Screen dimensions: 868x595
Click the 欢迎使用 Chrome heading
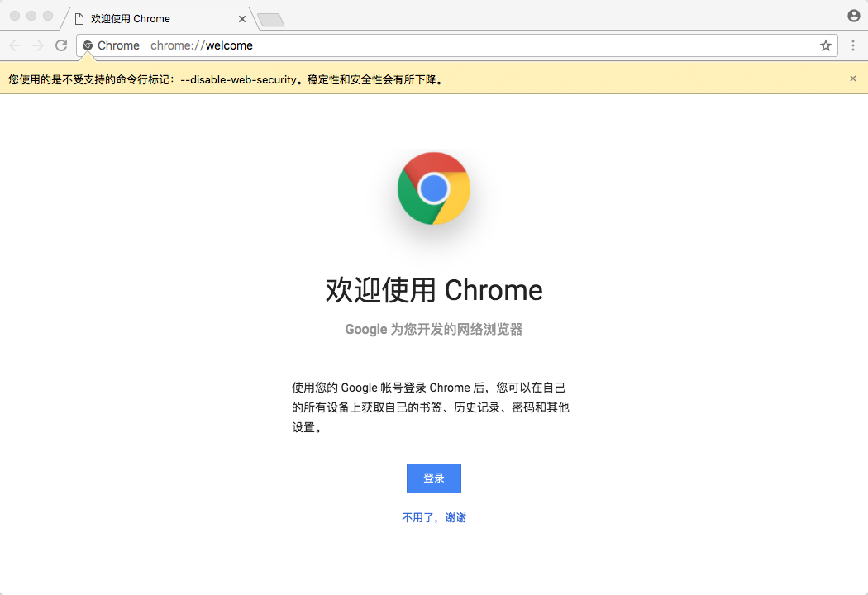click(x=433, y=290)
